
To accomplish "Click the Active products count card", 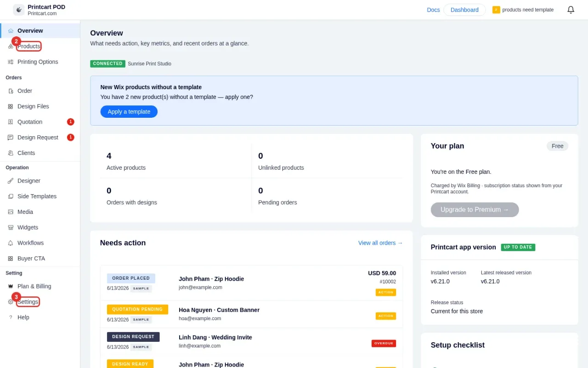I will click(x=176, y=161).
